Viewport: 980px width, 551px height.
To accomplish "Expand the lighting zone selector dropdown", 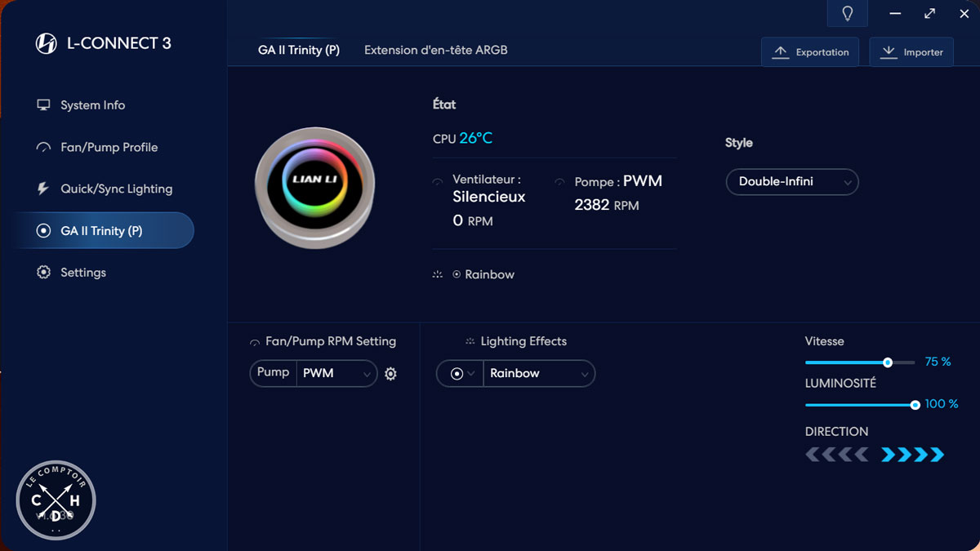I will tap(461, 373).
